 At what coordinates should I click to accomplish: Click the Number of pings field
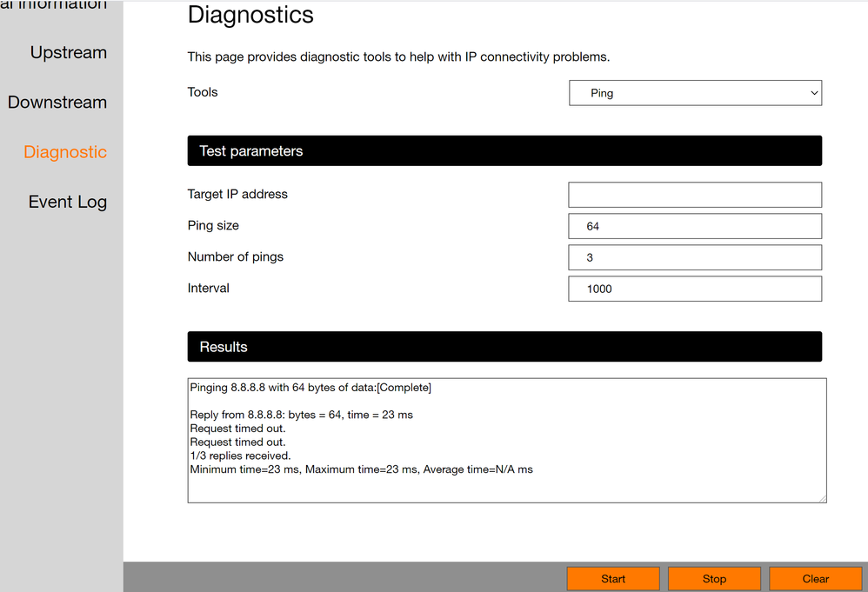point(695,257)
